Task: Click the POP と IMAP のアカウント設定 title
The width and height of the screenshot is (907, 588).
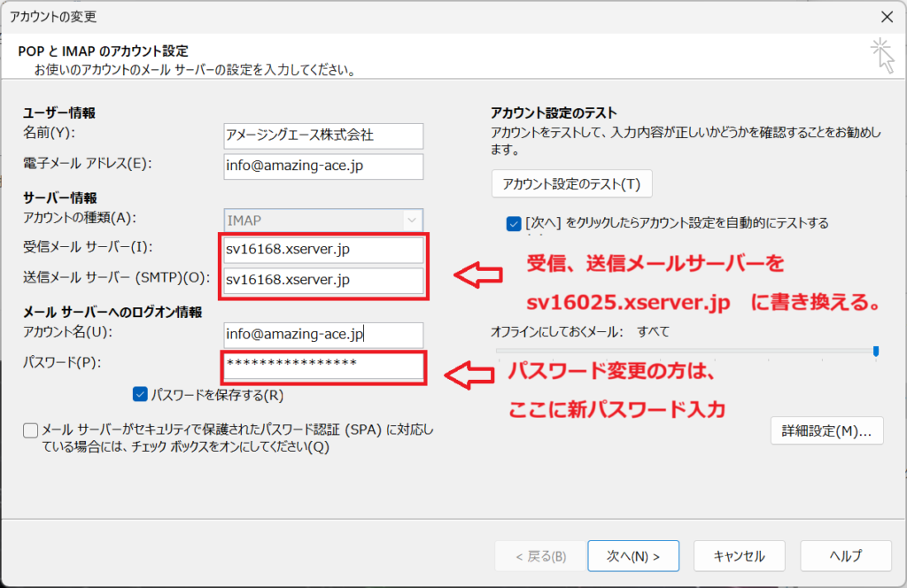Action: tap(103, 50)
